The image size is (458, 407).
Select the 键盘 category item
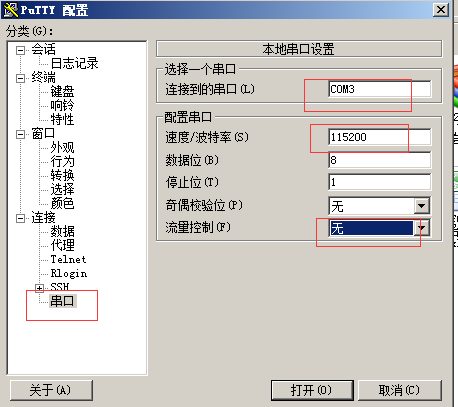tap(62, 92)
